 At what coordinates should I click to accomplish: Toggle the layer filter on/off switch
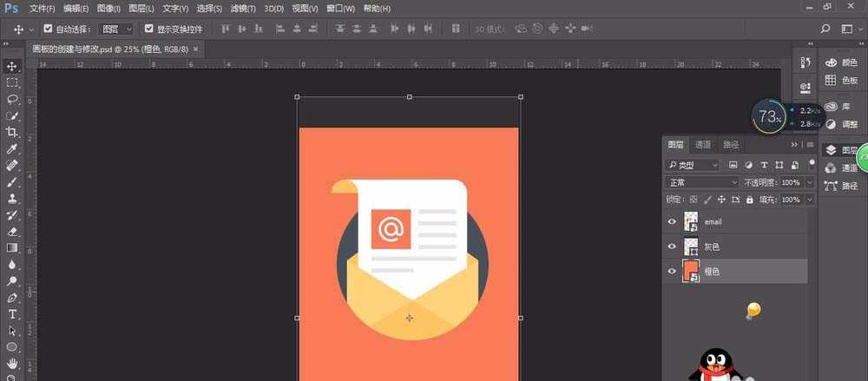[812, 163]
